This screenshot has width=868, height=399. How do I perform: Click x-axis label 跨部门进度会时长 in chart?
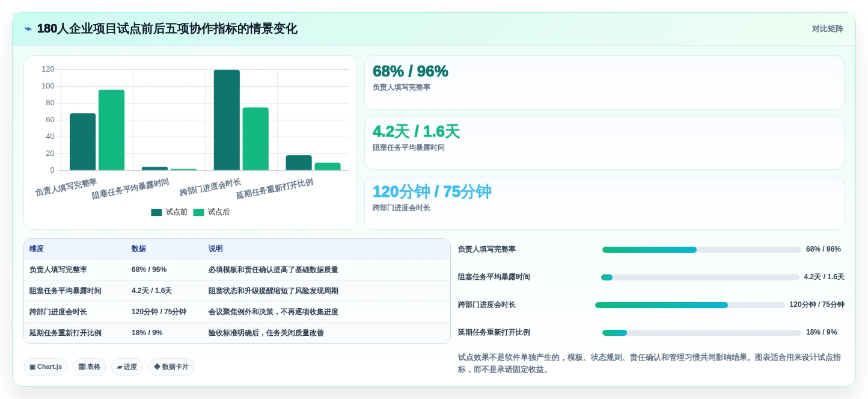[x=210, y=187]
